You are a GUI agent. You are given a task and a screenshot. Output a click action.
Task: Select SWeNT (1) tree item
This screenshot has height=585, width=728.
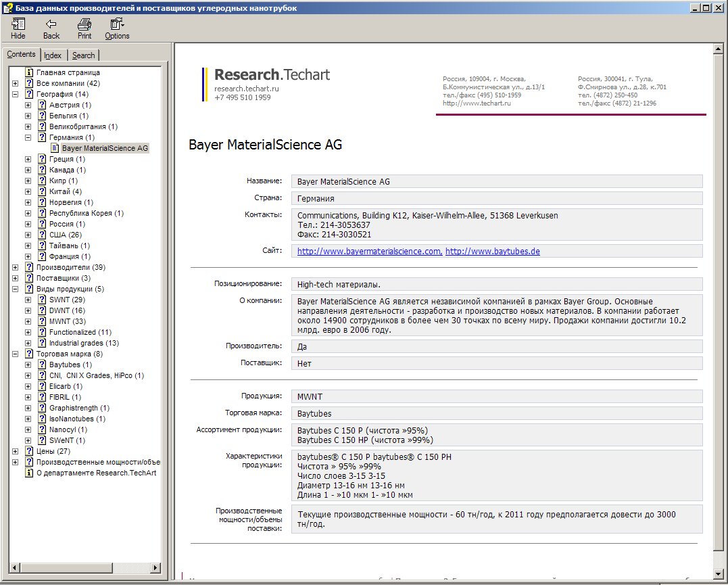(68, 440)
